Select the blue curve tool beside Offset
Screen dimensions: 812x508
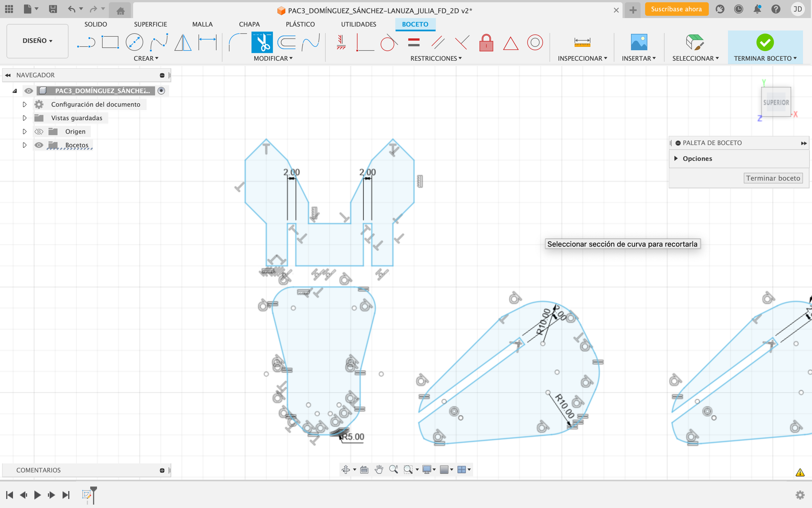click(x=311, y=43)
